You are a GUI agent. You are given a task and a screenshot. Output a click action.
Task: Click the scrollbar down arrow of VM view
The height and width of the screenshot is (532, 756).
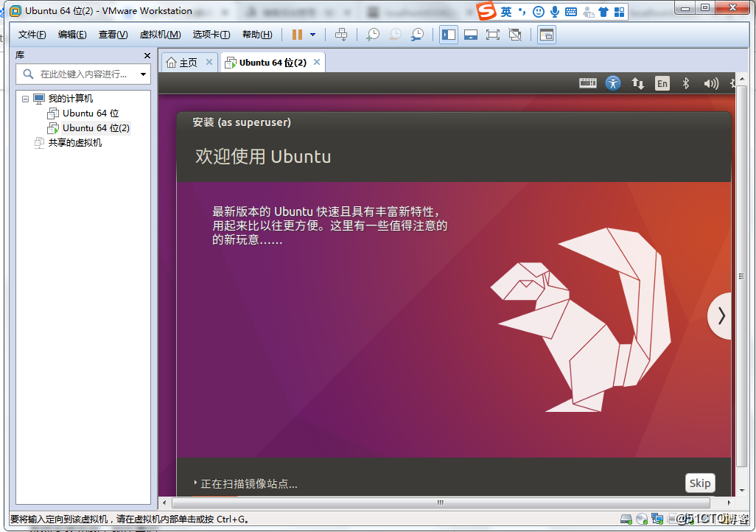[x=741, y=491]
